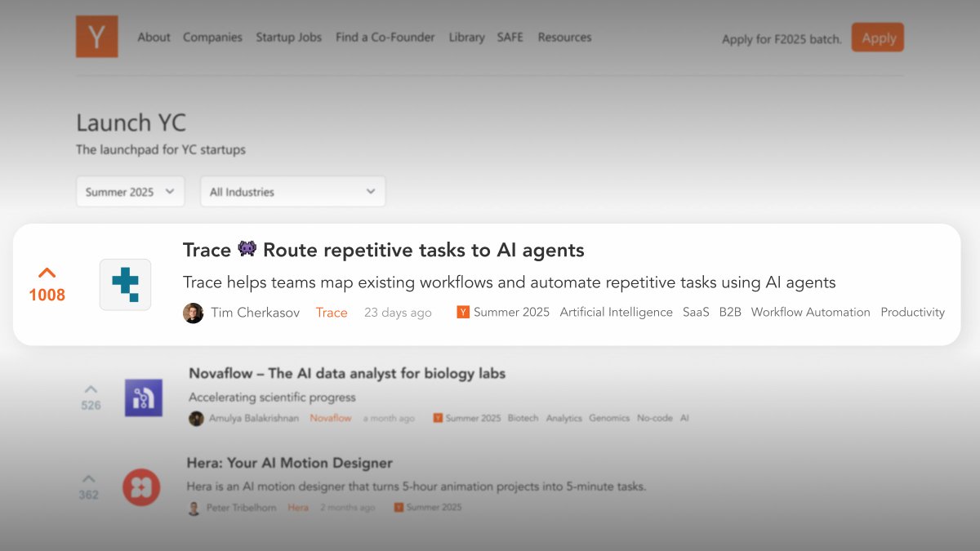This screenshot has width=980, height=551.
Task: Open the Hera: Your AI Motion Designer title
Action: 290,463
